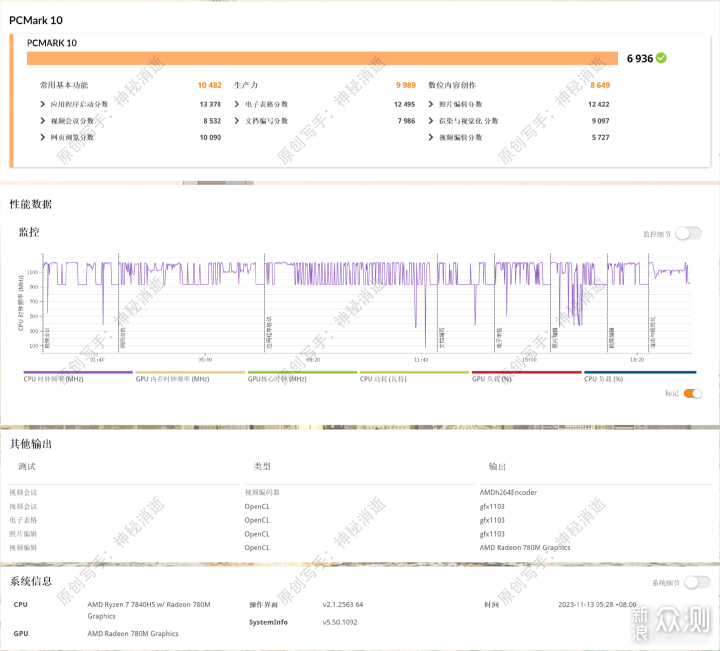Click the AMDh264Encoder output value
This screenshot has width=720, height=651.
508,492
